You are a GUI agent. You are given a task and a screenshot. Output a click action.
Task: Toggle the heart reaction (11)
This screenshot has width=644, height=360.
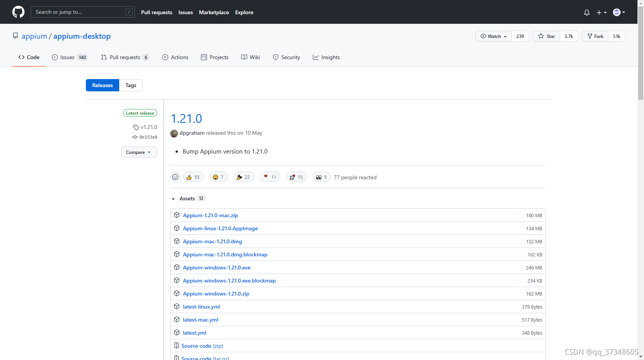[270, 177]
